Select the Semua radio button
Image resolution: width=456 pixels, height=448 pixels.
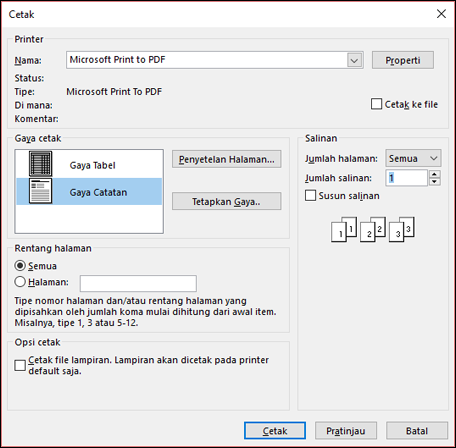(x=20, y=266)
